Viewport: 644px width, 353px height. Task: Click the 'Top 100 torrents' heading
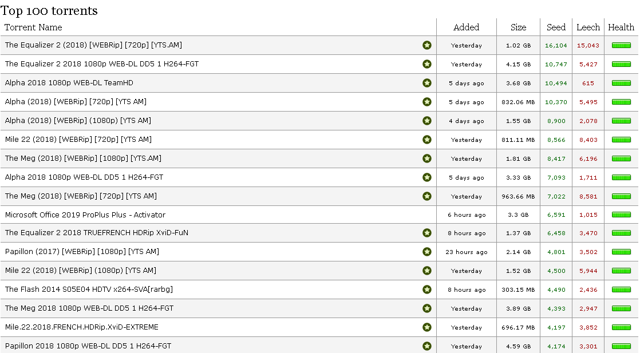49,11
